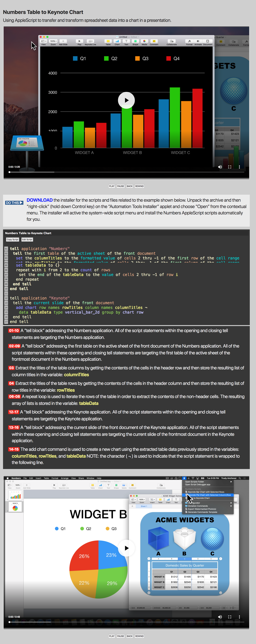
Task: Click the first video's progress bar
Action: click(x=126, y=172)
